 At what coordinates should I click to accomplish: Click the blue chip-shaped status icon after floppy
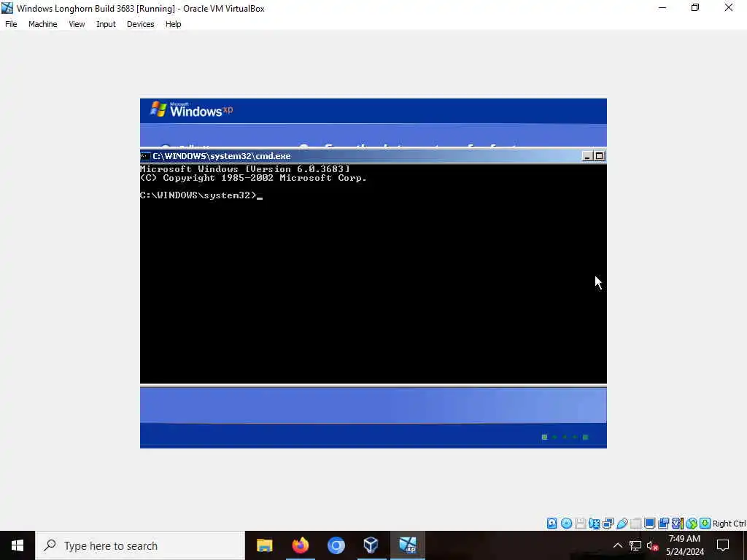coord(594,524)
